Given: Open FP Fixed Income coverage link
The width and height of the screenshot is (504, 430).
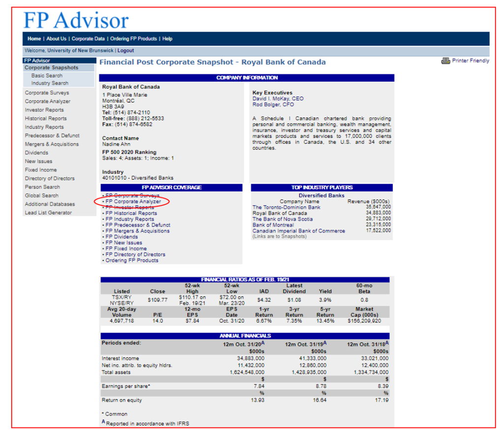Looking at the screenshot, I should tap(126, 249).
